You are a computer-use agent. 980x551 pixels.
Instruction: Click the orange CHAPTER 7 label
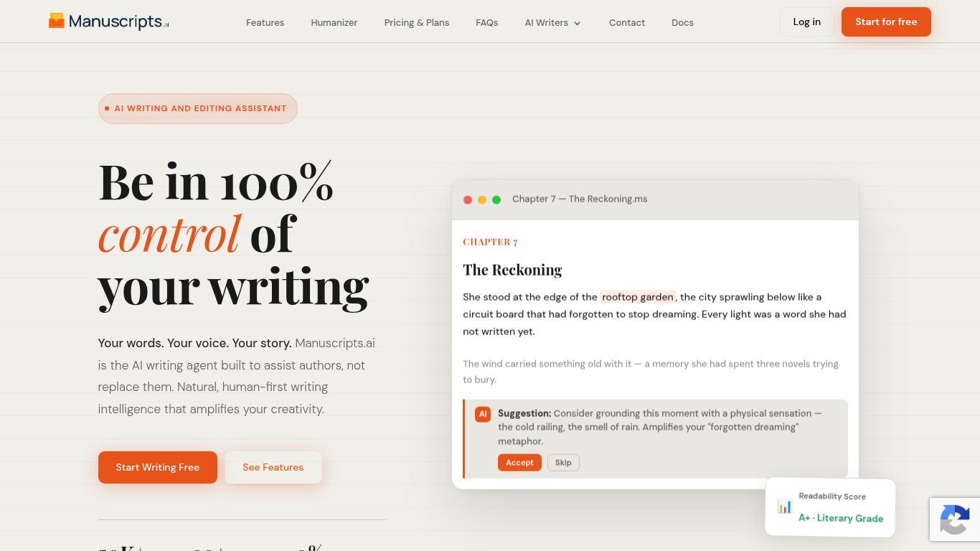[x=491, y=242]
